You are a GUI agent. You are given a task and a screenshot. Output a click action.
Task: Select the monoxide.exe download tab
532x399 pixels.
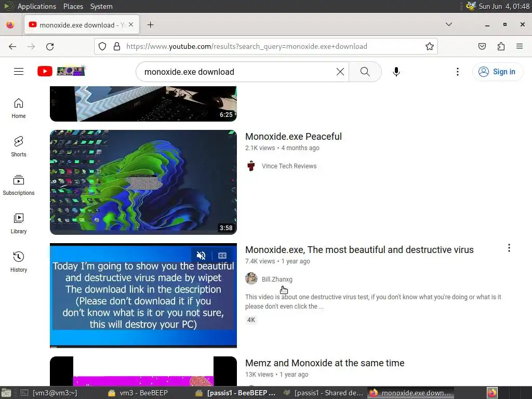tap(82, 25)
